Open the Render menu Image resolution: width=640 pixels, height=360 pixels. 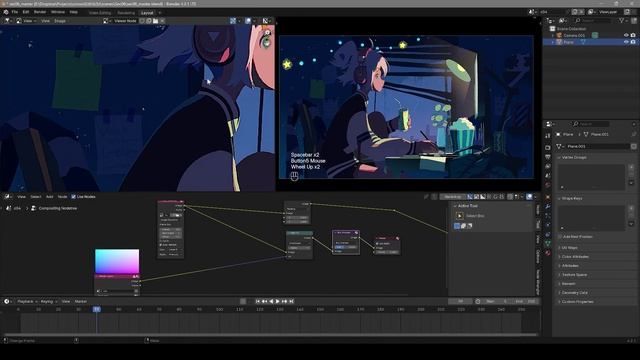point(40,12)
